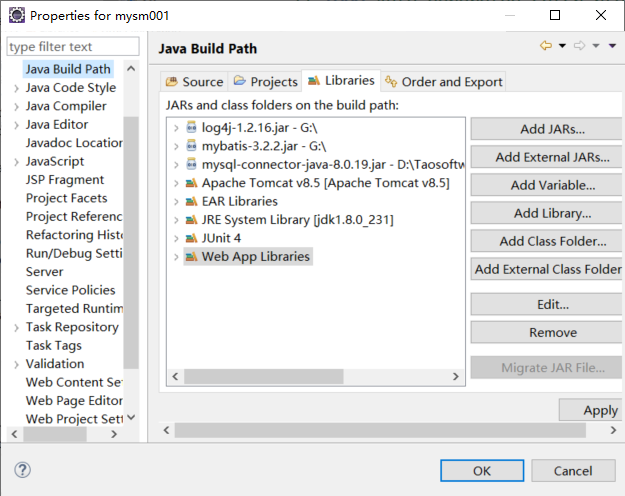This screenshot has width=625, height=496.
Task: Click the forward navigation arrow icon
Action: (x=580, y=45)
